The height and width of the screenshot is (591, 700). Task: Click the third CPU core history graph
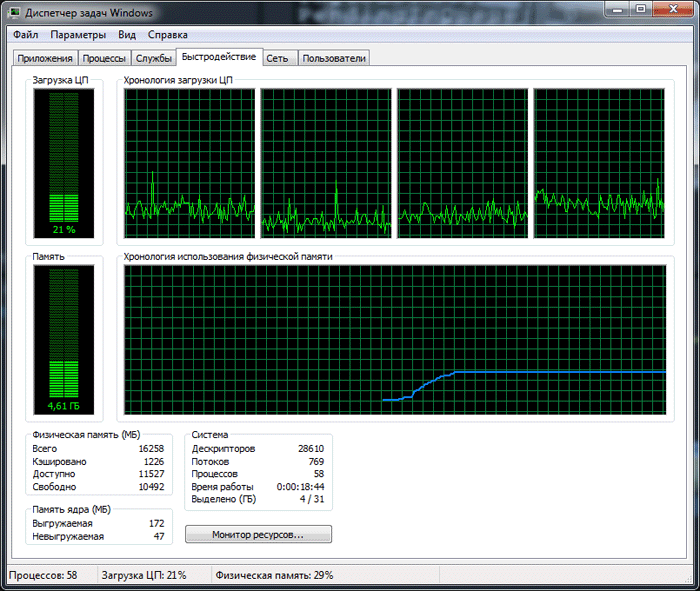[462, 163]
